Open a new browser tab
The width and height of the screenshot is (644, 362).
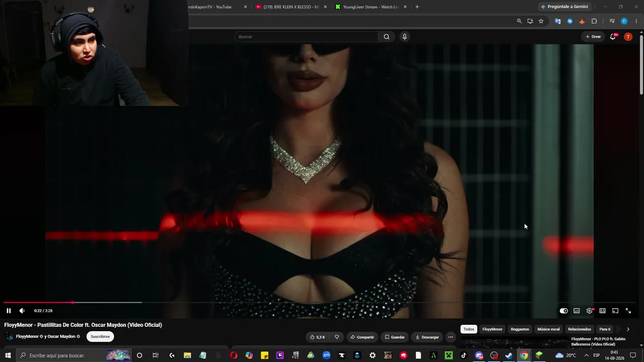[417, 7]
